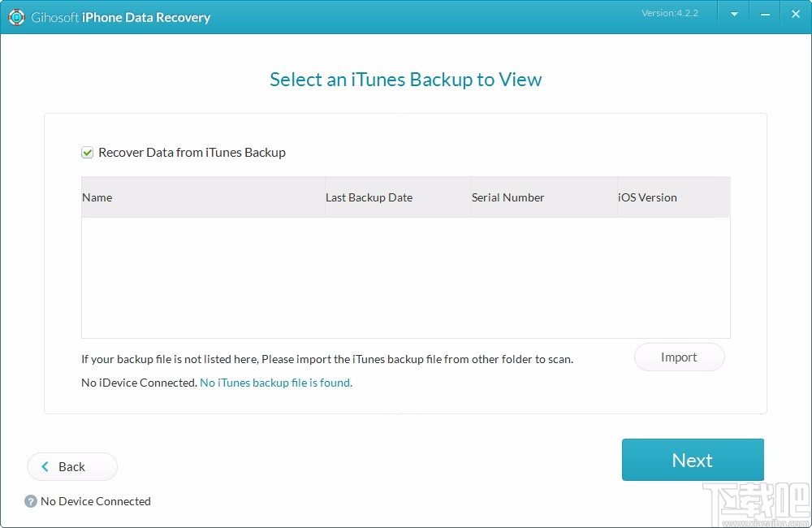The height and width of the screenshot is (528, 812).
Task: Click the Last Backup Date column header
Action: point(398,197)
